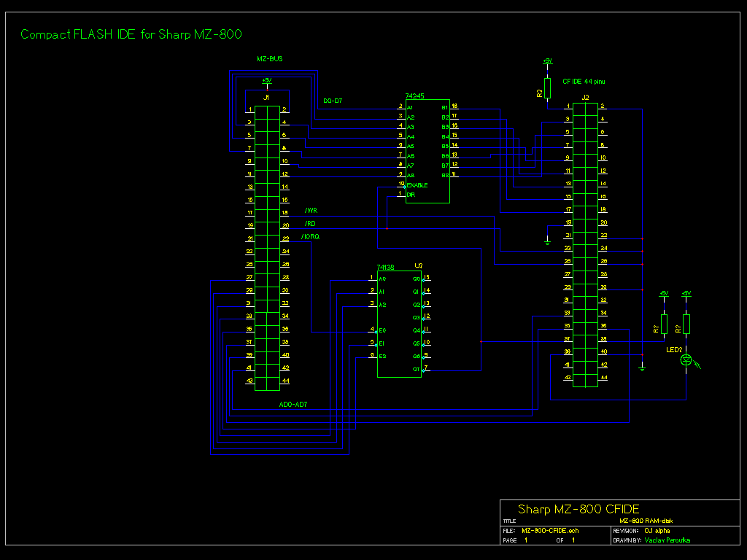Click the MZ-800 RAM-disk subtitle in title block
This screenshot has height=560, width=747.
click(646, 521)
